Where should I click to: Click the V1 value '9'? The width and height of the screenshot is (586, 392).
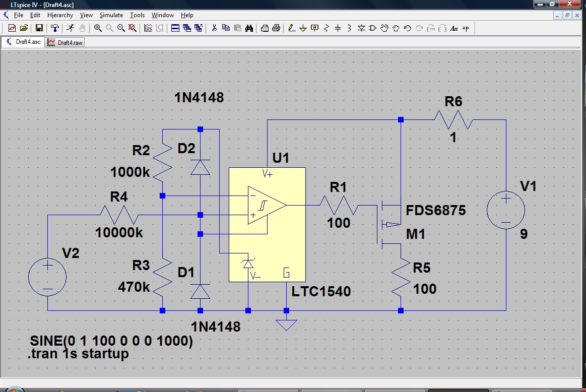pyautogui.click(x=524, y=234)
